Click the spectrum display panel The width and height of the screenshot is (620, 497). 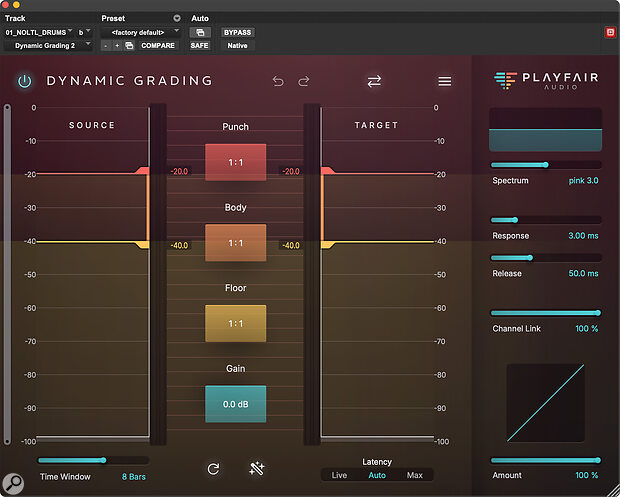[x=546, y=129]
